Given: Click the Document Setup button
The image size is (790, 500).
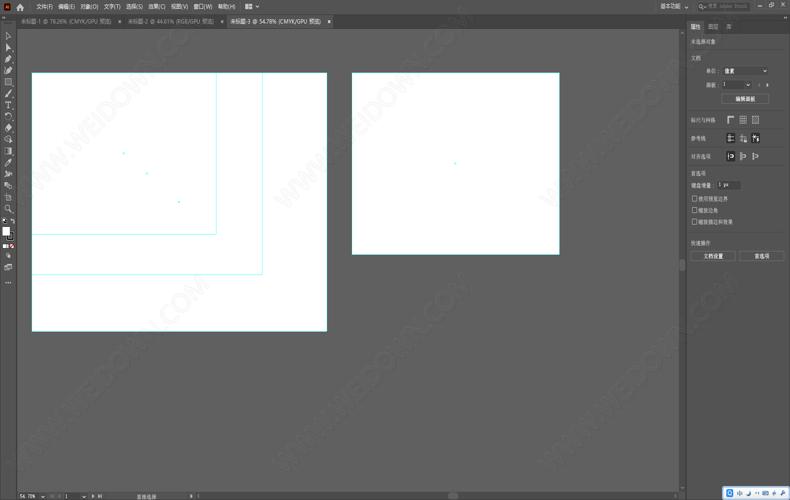Looking at the screenshot, I should tap(713, 256).
